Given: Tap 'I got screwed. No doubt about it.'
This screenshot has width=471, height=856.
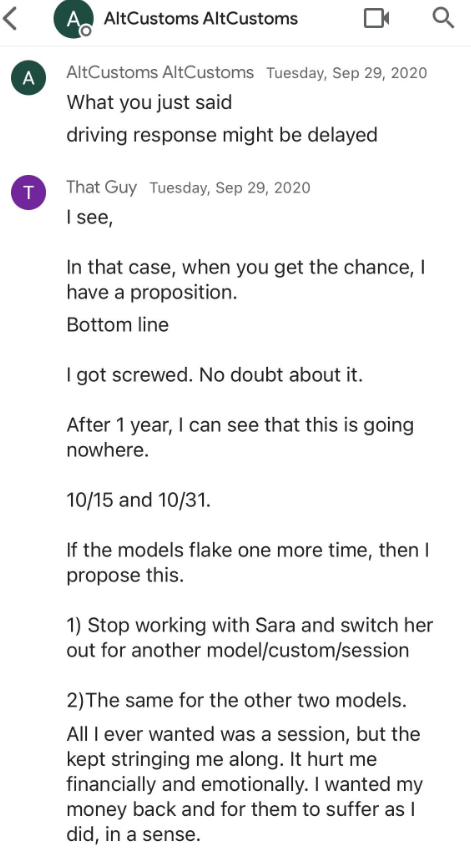Looking at the screenshot, I should tap(214, 376).
